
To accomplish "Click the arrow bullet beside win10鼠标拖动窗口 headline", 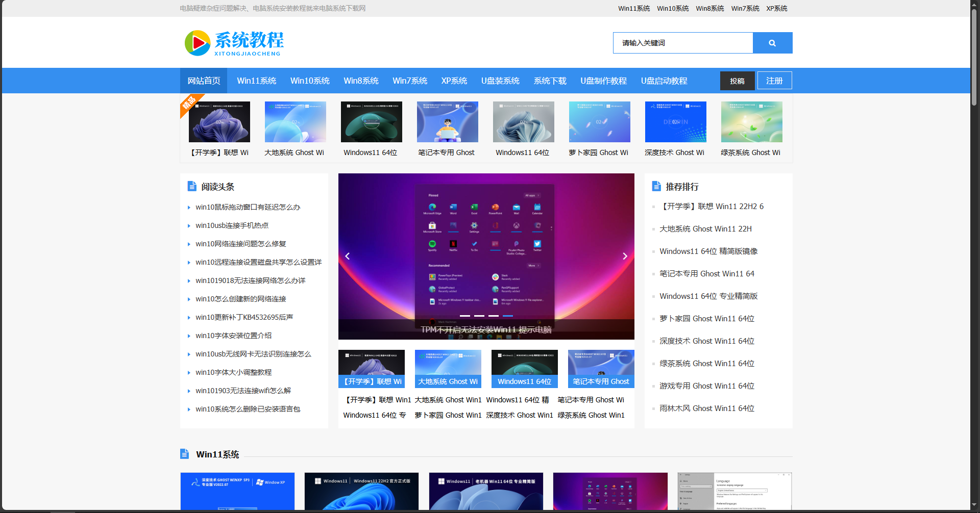I will (x=189, y=208).
